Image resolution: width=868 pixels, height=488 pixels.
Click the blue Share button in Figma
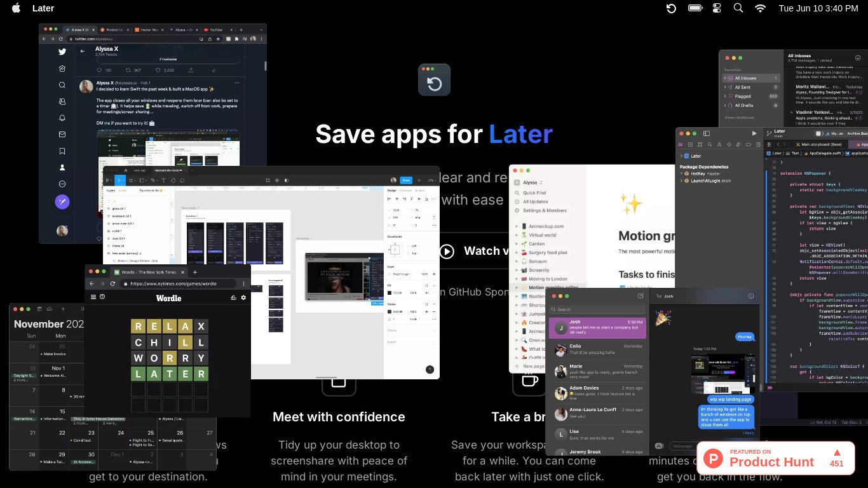[x=406, y=180]
